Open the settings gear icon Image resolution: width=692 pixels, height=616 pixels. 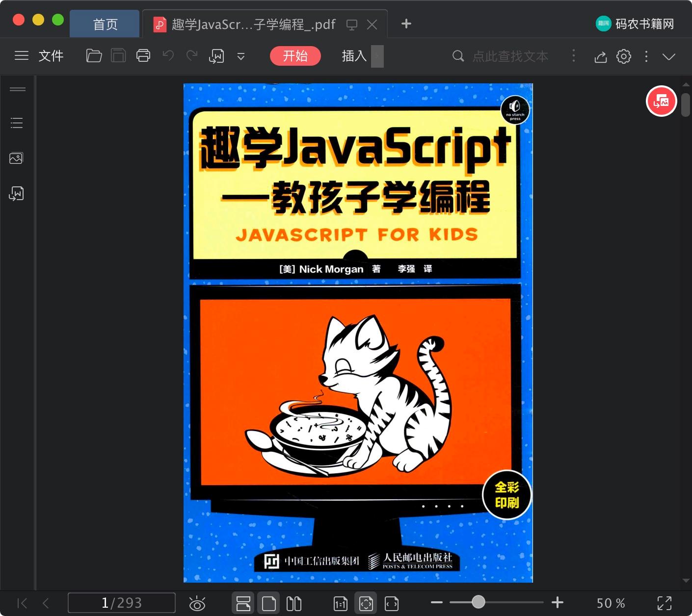pyautogui.click(x=624, y=56)
